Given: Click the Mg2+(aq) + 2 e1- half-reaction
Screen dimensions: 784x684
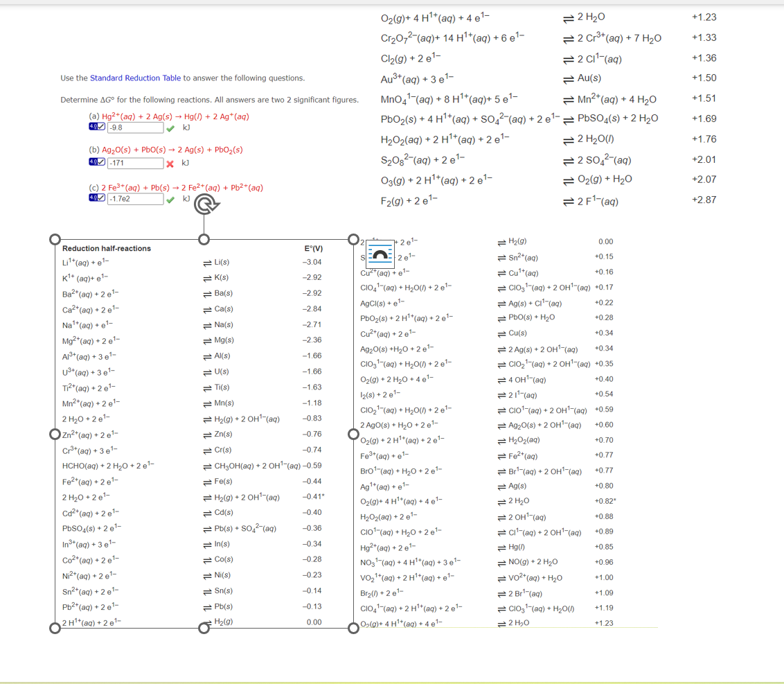Looking at the screenshot, I should (91, 341).
